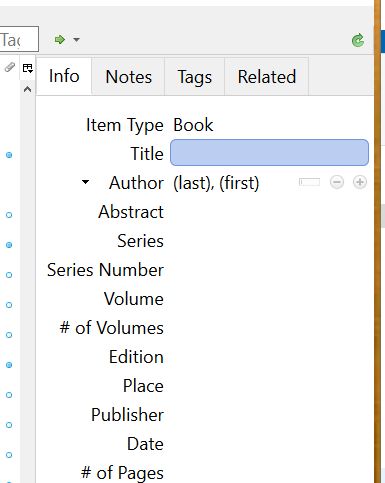Select the Info tab
Image resolution: width=385 pixels, height=483 pixels.
tap(64, 76)
